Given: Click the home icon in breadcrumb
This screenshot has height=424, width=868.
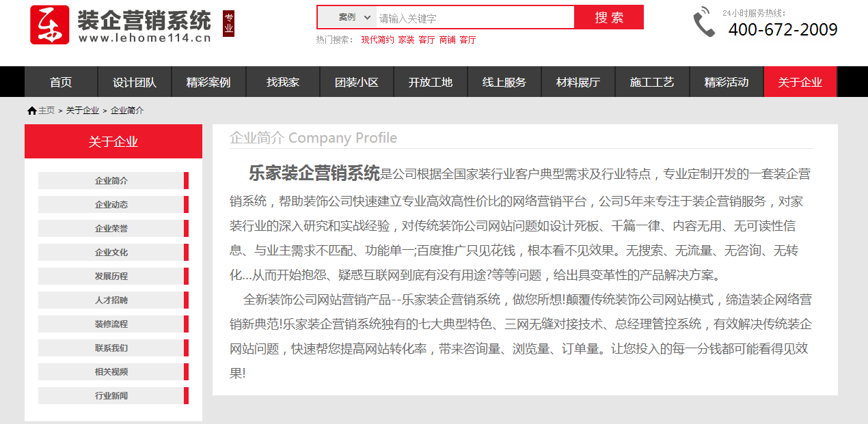Looking at the screenshot, I should 32,111.
